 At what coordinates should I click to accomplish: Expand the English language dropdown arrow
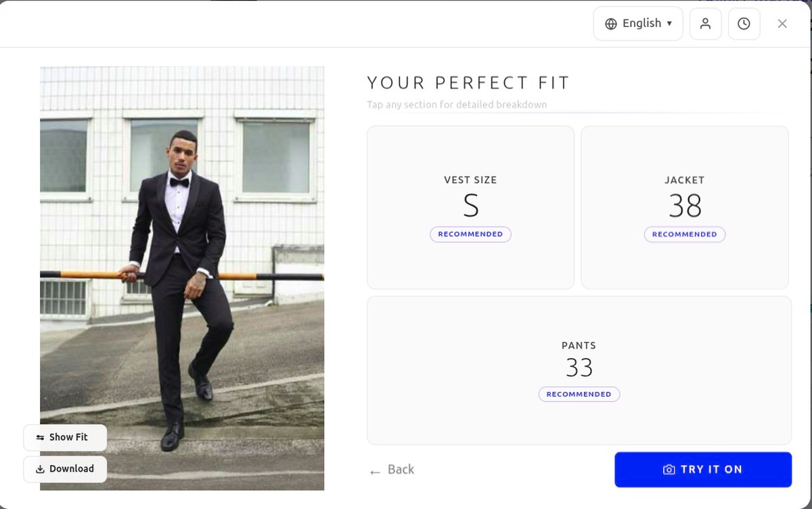tap(669, 24)
